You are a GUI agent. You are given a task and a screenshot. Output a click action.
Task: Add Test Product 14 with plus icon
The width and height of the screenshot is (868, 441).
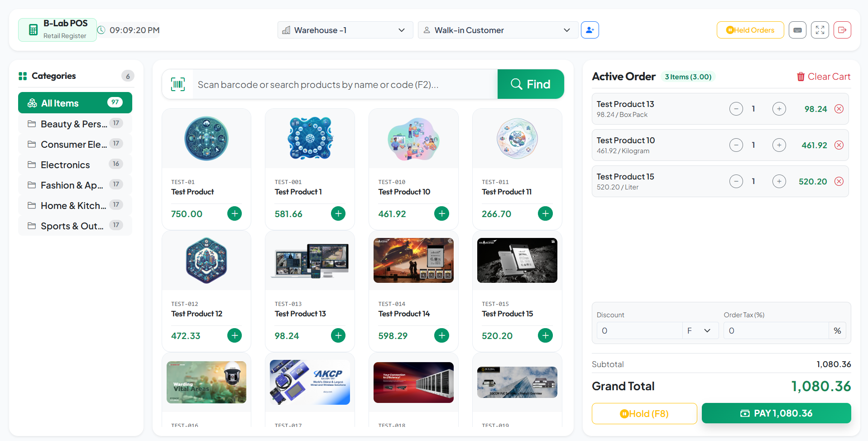[441, 335]
